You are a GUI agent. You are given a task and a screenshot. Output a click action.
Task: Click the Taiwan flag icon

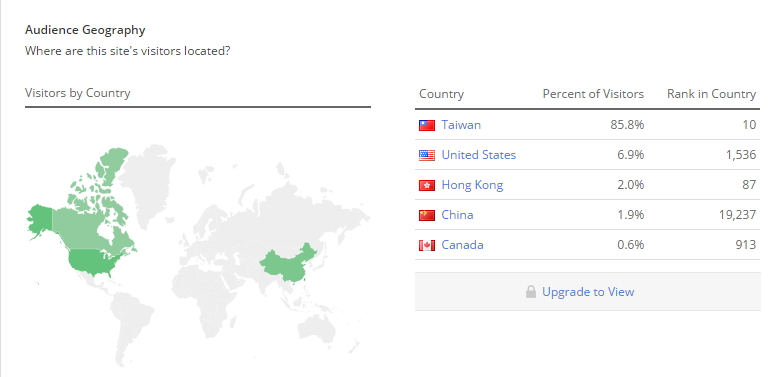[x=427, y=125]
